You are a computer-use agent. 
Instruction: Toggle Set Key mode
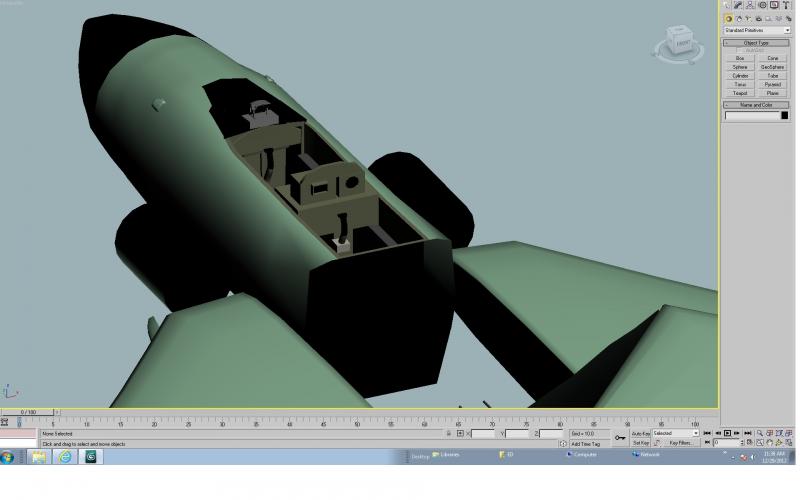(641, 443)
